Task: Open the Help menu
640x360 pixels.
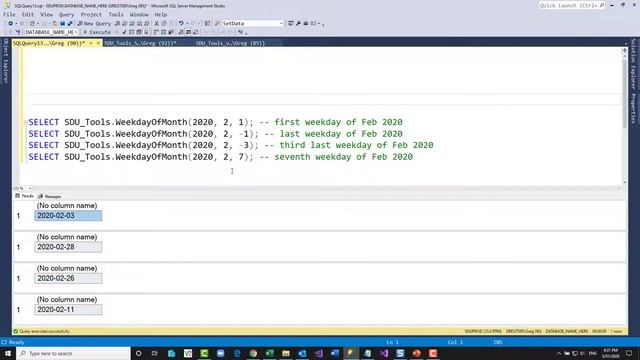Action: pos(161,14)
